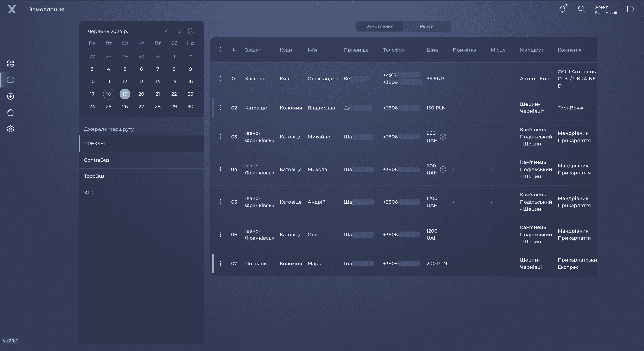Screen dimensions: 644x351
Task: Choose KLR route source
Action: 141,193
